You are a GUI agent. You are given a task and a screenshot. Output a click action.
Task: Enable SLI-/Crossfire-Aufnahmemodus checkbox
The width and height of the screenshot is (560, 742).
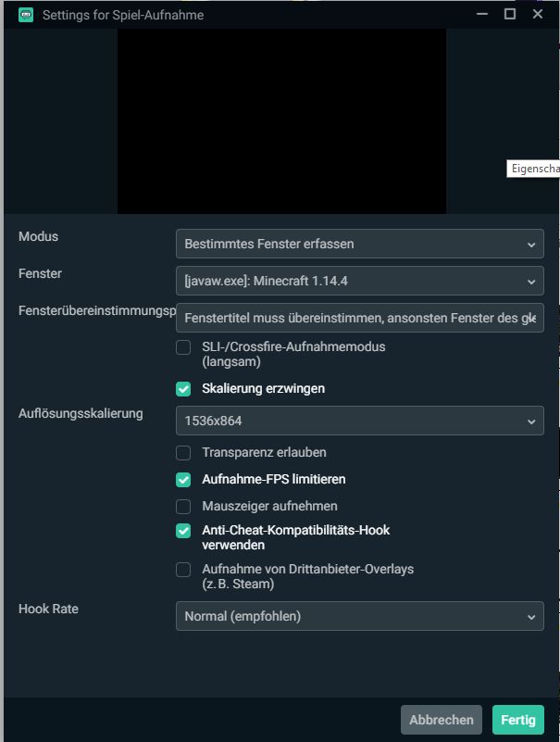pyautogui.click(x=183, y=347)
